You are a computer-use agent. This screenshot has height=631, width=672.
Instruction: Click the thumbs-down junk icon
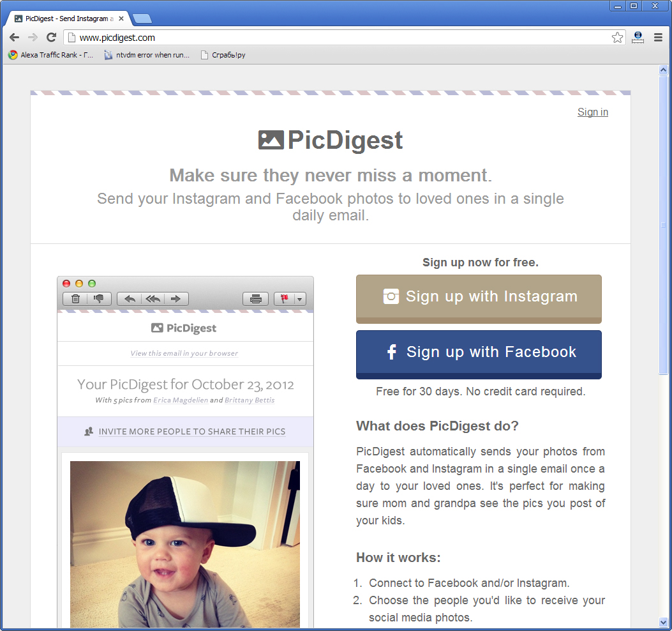tap(99, 299)
